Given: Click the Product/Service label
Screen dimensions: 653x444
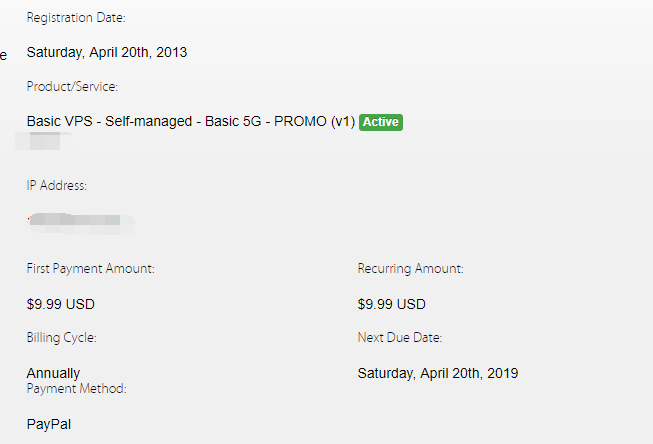Looking at the screenshot, I should click(72, 87).
